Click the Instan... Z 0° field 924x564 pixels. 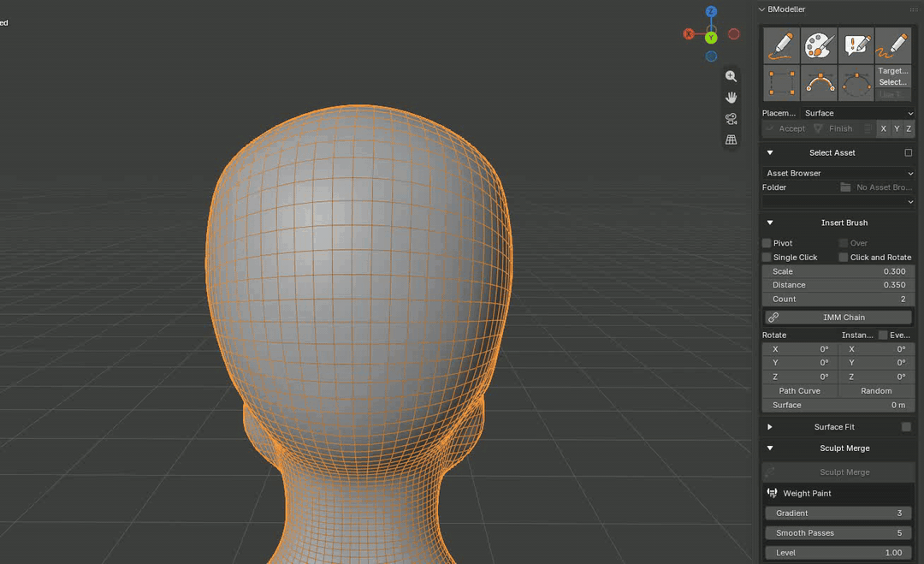point(876,377)
